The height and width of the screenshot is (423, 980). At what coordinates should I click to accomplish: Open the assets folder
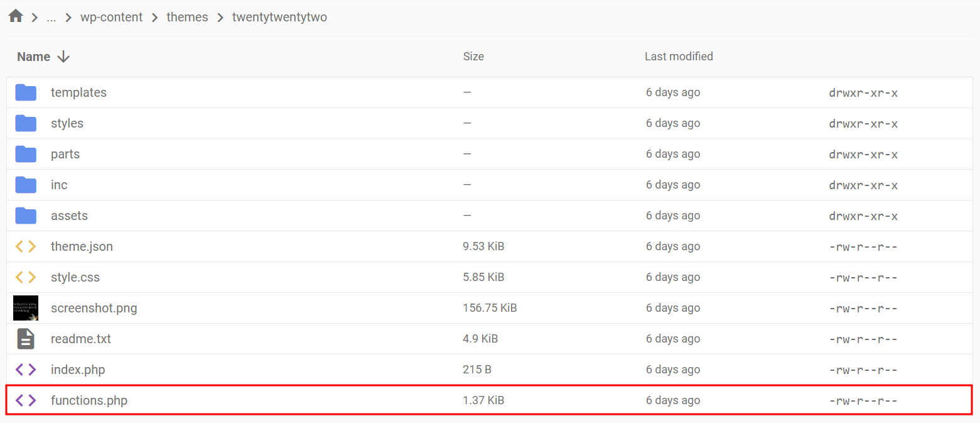point(69,216)
